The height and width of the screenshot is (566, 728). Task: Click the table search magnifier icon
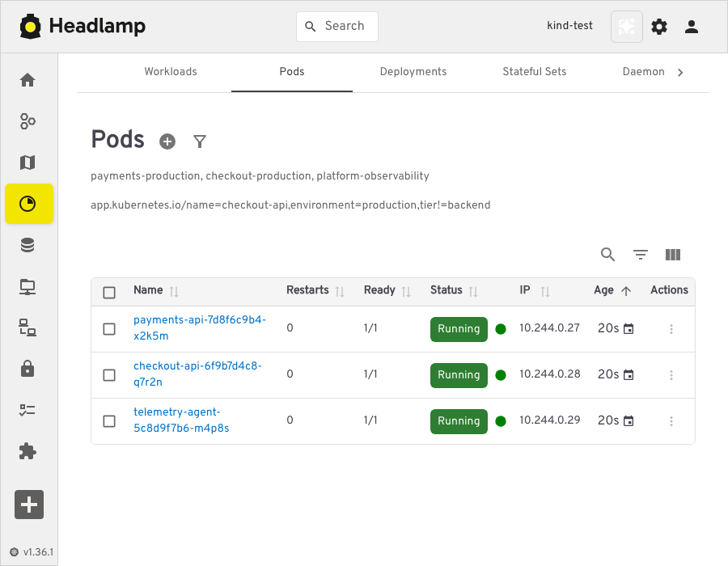point(607,254)
